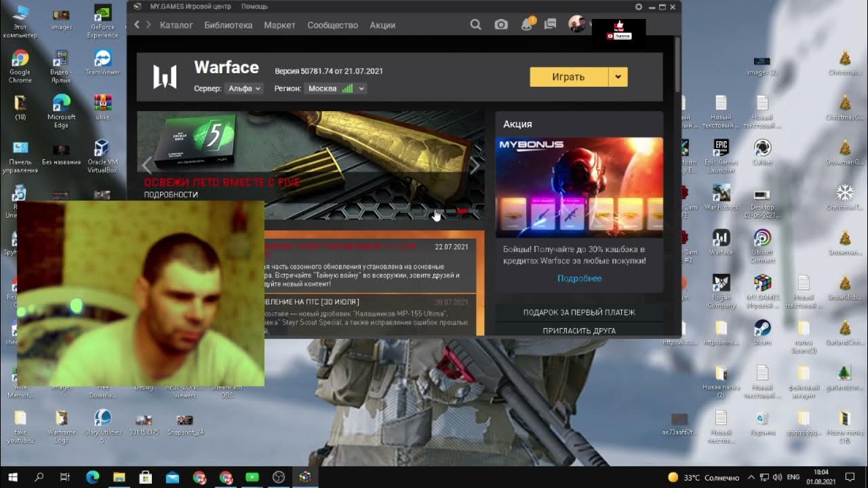Viewport: 868px width, 488px height.
Task: Open Панель управления desktop icon
Action: tap(20, 157)
